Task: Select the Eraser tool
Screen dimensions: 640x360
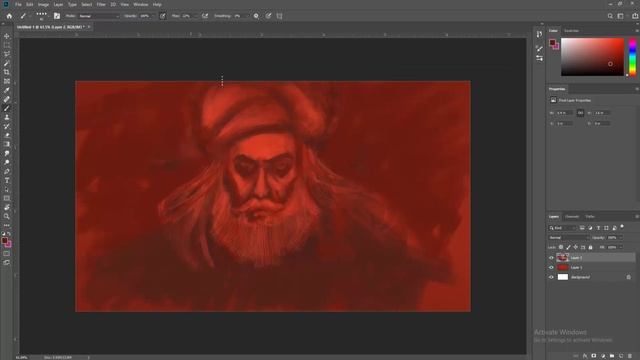Action: tap(7, 135)
